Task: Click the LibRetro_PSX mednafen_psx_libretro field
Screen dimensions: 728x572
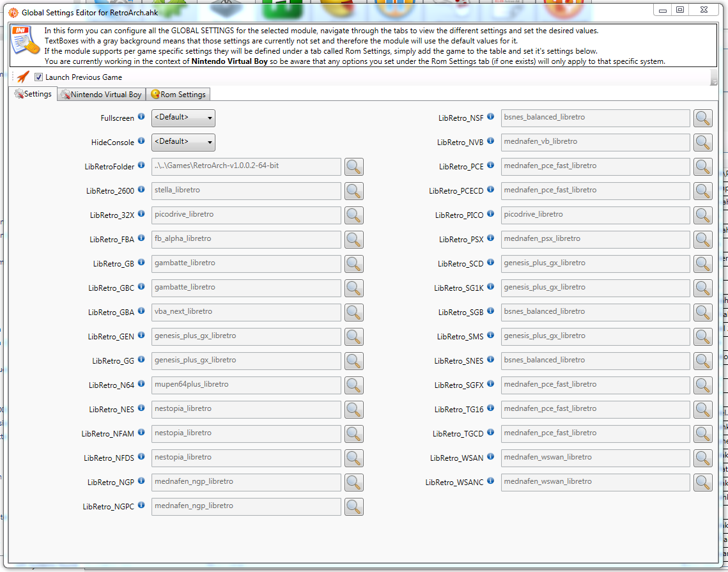Action: click(596, 240)
